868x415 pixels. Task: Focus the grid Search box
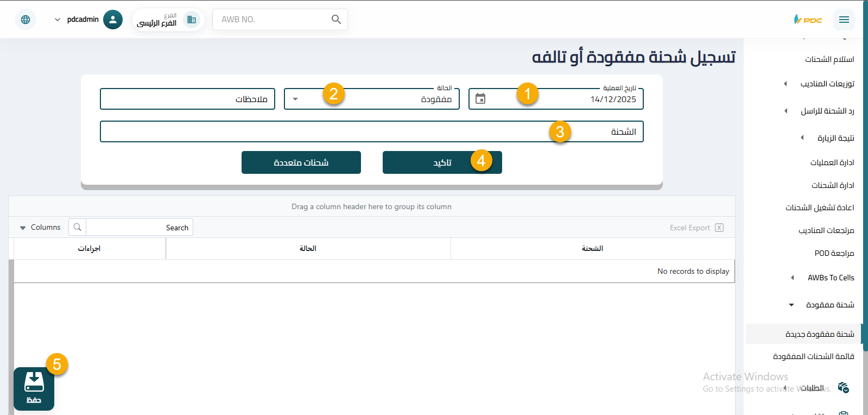[x=139, y=227]
